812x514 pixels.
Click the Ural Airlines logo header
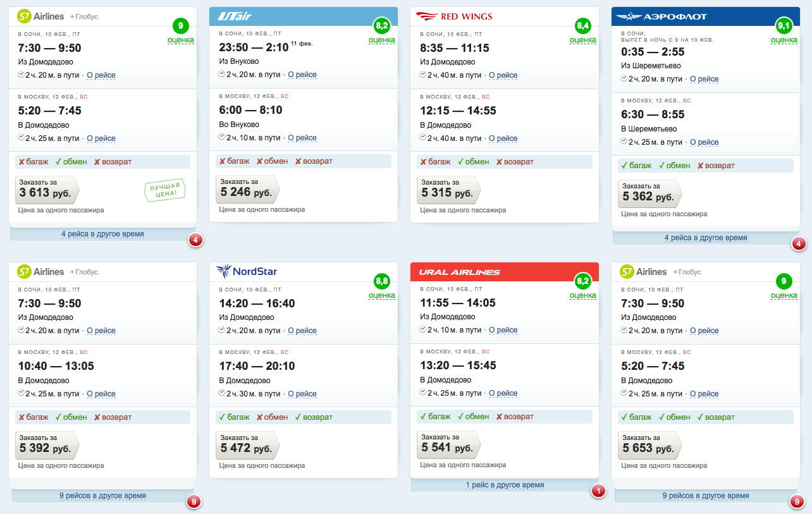tap(460, 272)
